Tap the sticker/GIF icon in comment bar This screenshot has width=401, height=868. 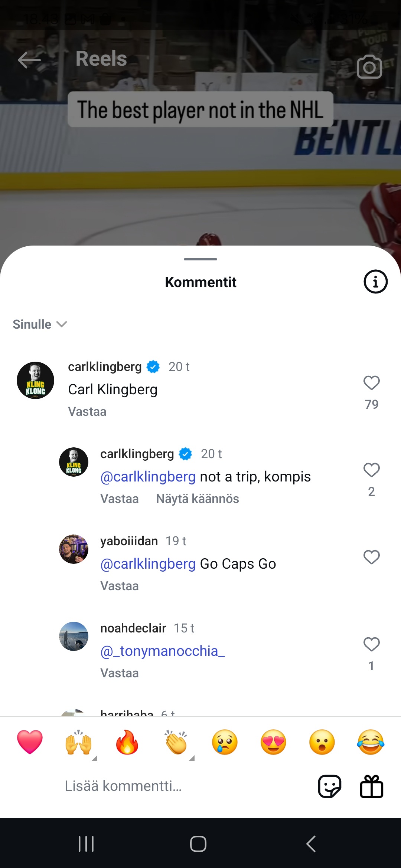click(x=329, y=786)
